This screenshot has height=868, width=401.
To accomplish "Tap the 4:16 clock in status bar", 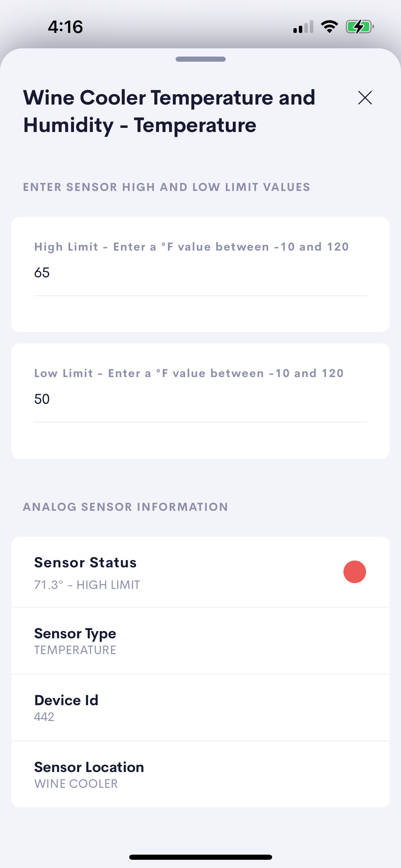I will pyautogui.click(x=65, y=27).
